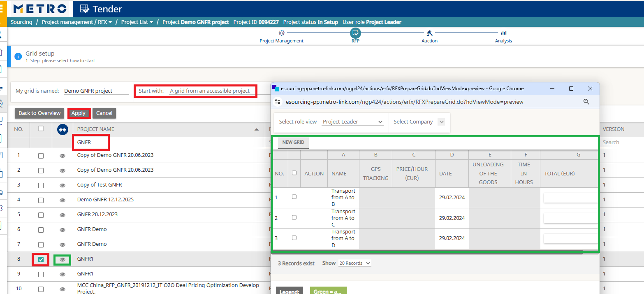Viewport: 644px width, 294px height.
Task: Click eye icon for Copy of Test GNFR
Action: point(63,185)
